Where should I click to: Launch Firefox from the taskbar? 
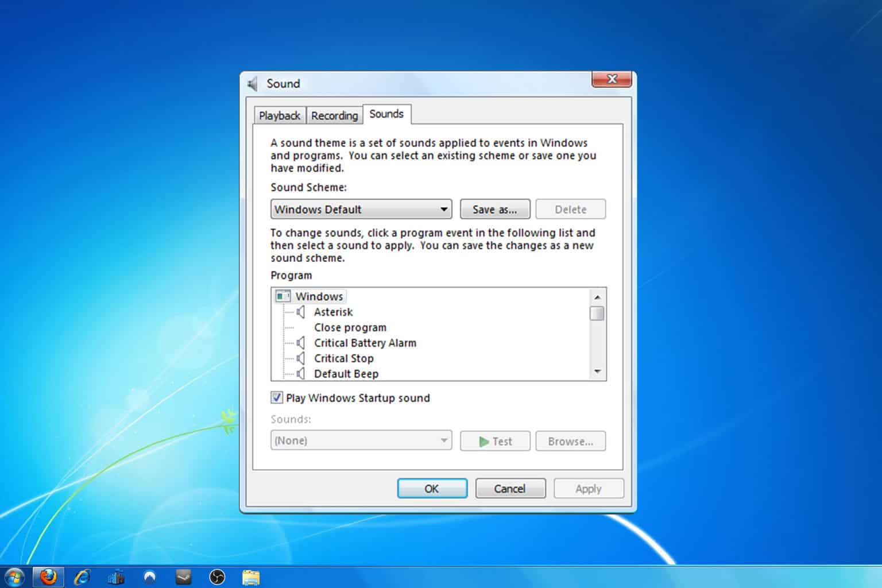tap(48, 577)
